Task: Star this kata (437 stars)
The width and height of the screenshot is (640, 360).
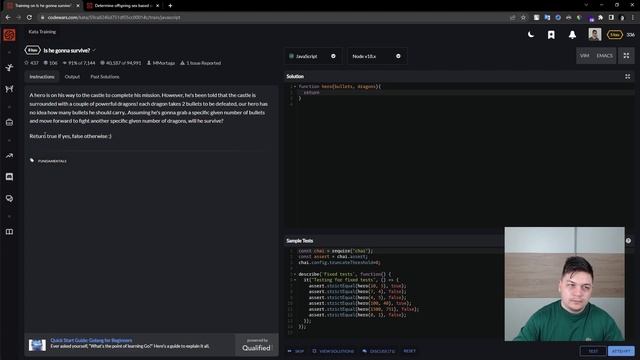Action: pos(31,63)
